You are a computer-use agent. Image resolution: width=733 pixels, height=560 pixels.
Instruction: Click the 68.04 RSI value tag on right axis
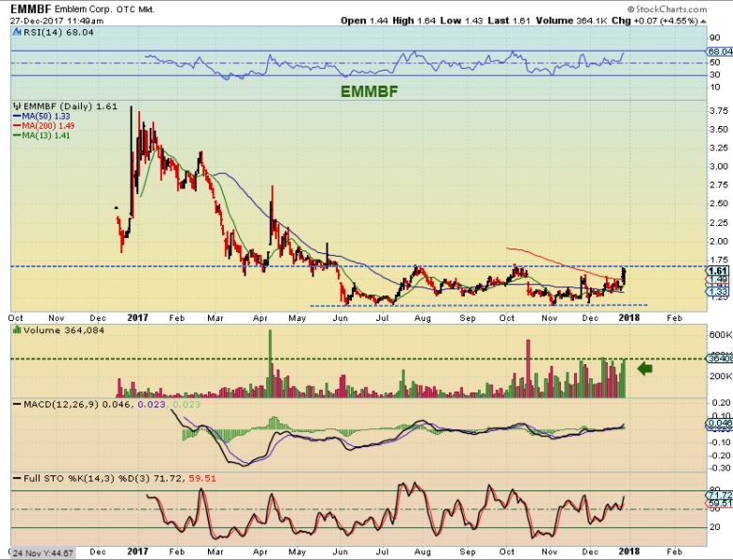tap(720, 52)
